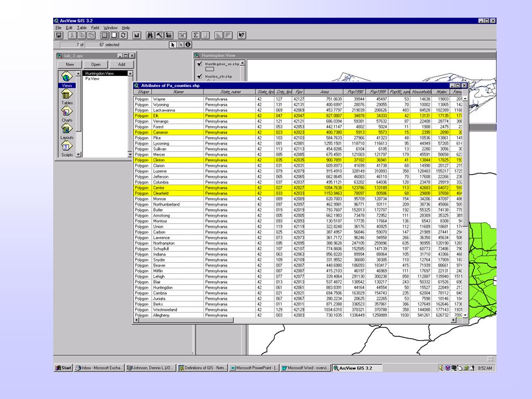The image size is (532, 399).
Task: Uncheck the Huntingdon_co.shp theme checkbox
Action: 199,63
